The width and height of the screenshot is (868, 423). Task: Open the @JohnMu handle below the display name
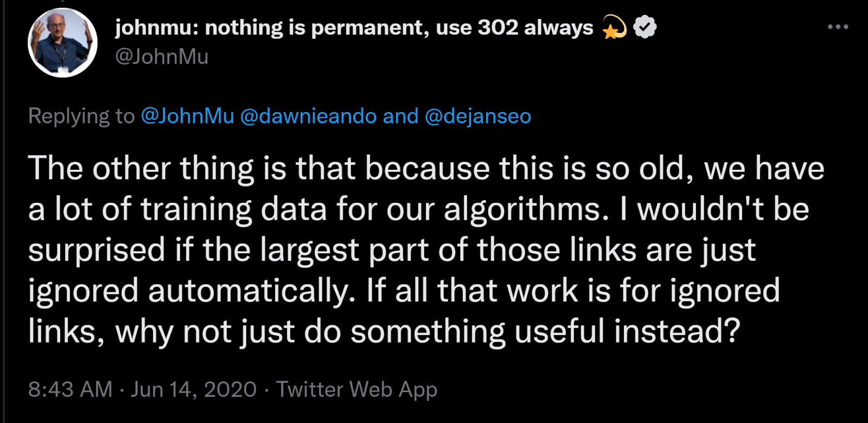(162, 56)
